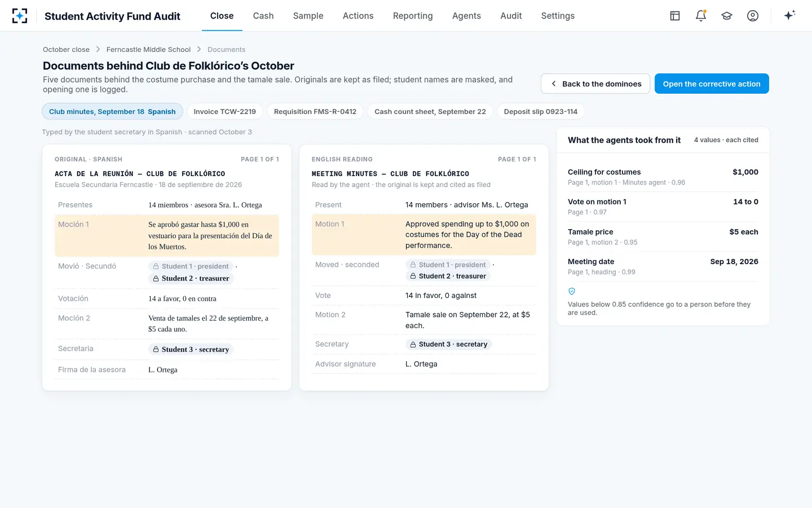The image size is (812, 508).
Task: Click the Student 2 treasurer chip in English reading
Action: (448, 276)
